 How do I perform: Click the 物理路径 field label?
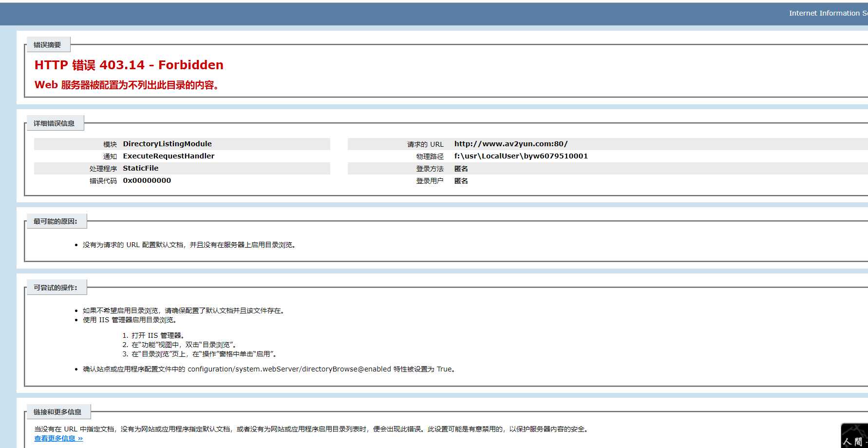430,156
